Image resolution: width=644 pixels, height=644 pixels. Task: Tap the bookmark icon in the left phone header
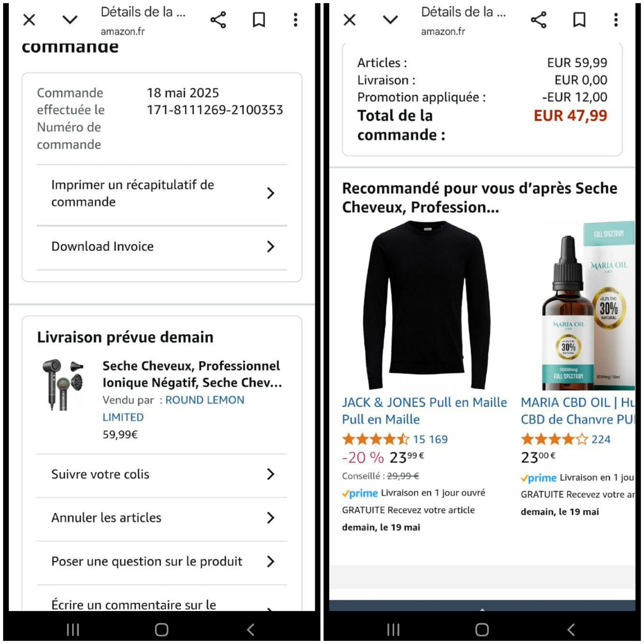[259, 20]
